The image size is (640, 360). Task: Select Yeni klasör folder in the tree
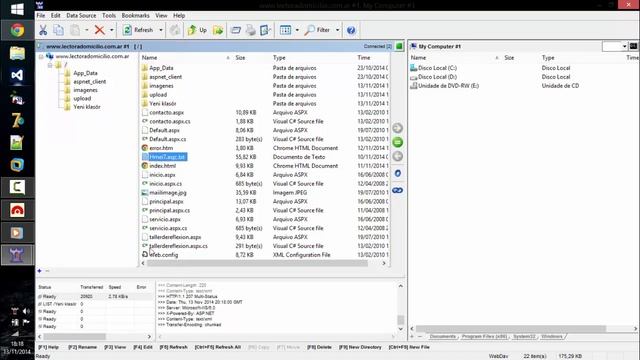87,107
